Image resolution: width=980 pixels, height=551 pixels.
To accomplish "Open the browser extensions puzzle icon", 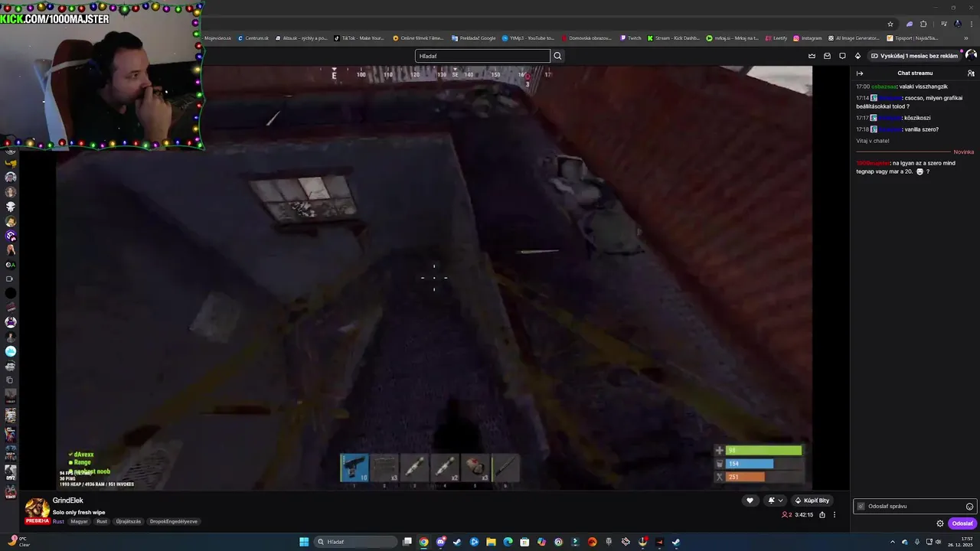I will click(923, 24).
